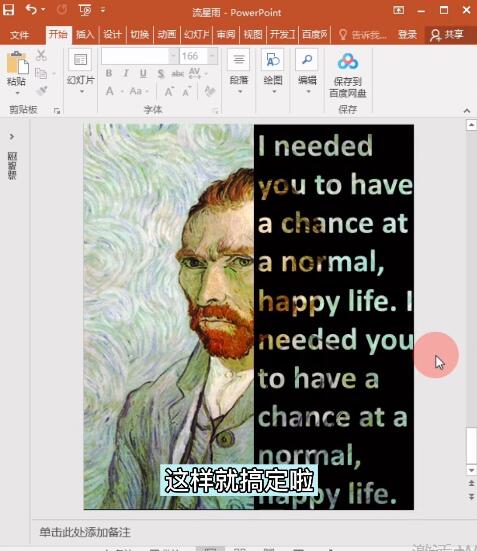Expand the collapsed thumbnail pane chevron
The width and height of the screenshot is (477, 551).
pos(12,136)
